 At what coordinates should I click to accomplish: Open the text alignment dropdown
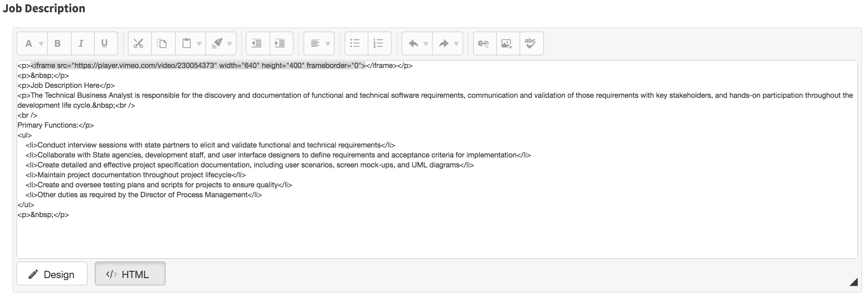pos(328,43)
